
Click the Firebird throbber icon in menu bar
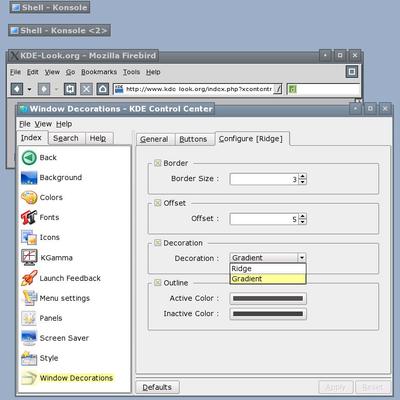pos(352,72)
